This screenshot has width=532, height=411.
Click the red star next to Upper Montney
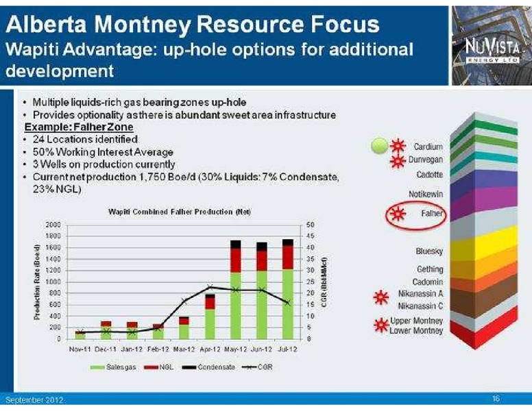380,325
